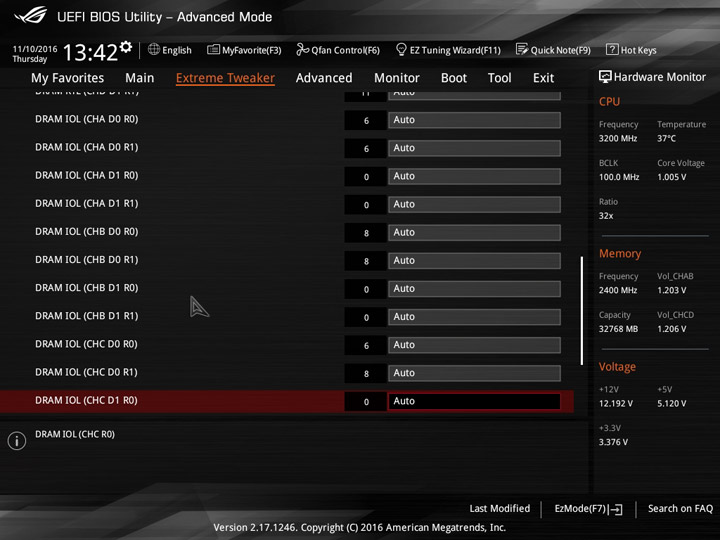
Task: Launch EZ Tuning Wizard lightbulb icon
Action: pyautogui.click(x=401, y=49)
